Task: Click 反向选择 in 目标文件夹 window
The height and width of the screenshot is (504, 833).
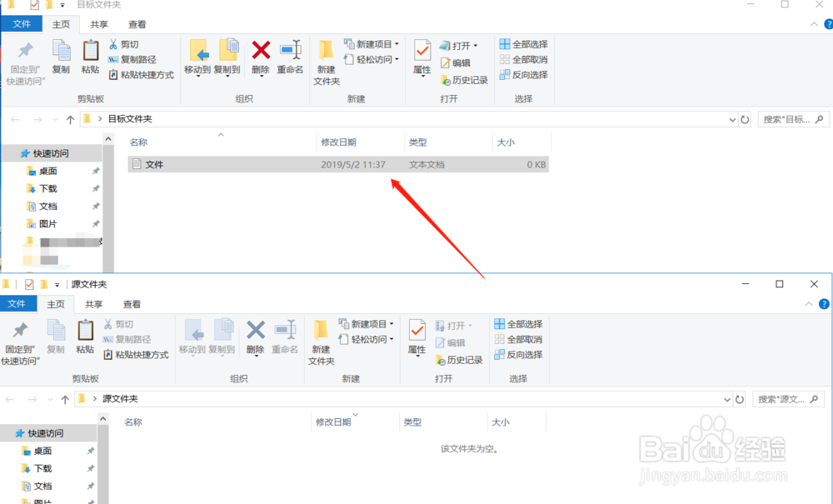Action: pyautogui.click(x=524, y=75)
